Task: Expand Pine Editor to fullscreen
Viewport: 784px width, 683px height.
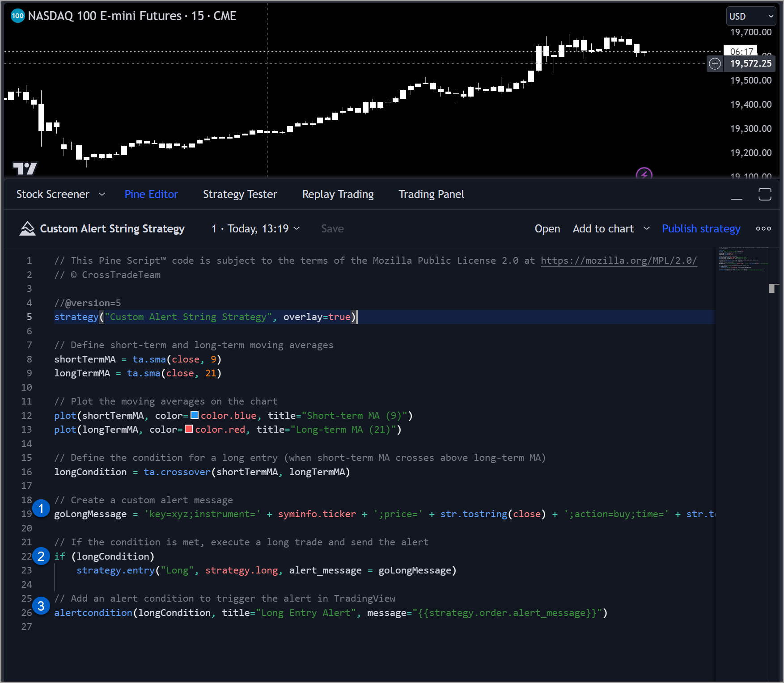Action: click(x=765, y=194)
